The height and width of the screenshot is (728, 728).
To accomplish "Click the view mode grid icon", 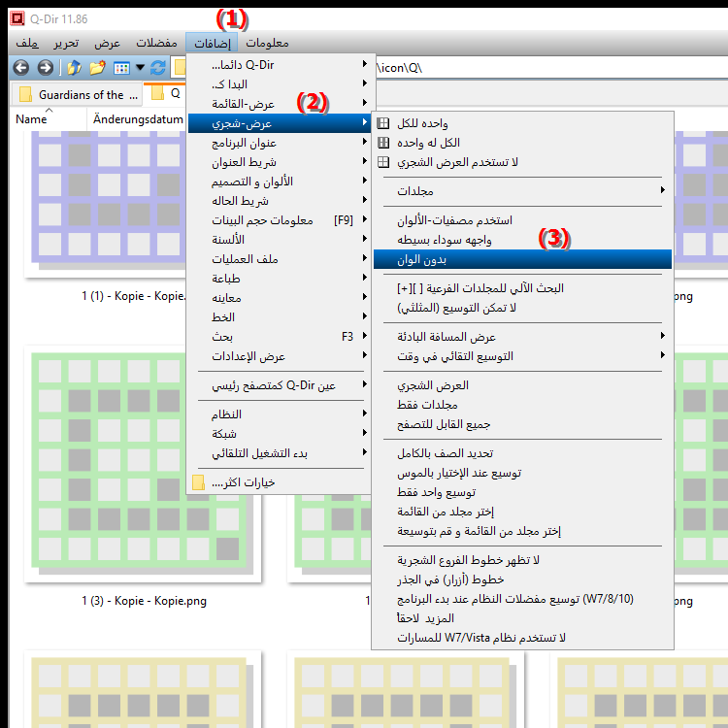I will click(121, 68).
